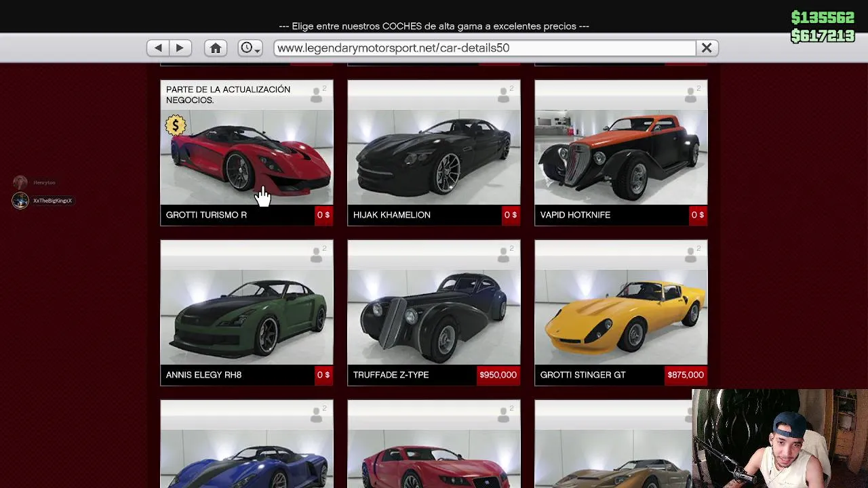Select the gold car thumbnail at the bottom
The height and width of the screenshot is (488, 868).
click(x=614, y=459)
